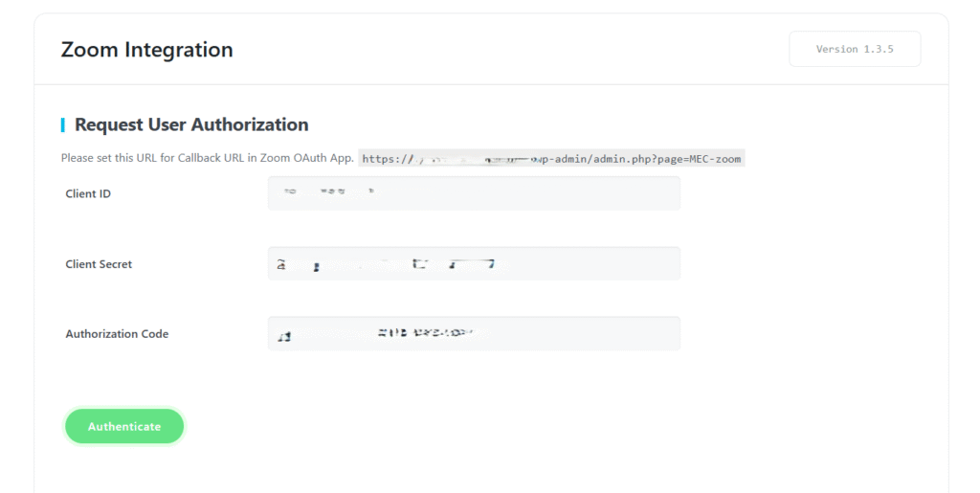Focus the Authorization Code input field

tap(474, 333)
